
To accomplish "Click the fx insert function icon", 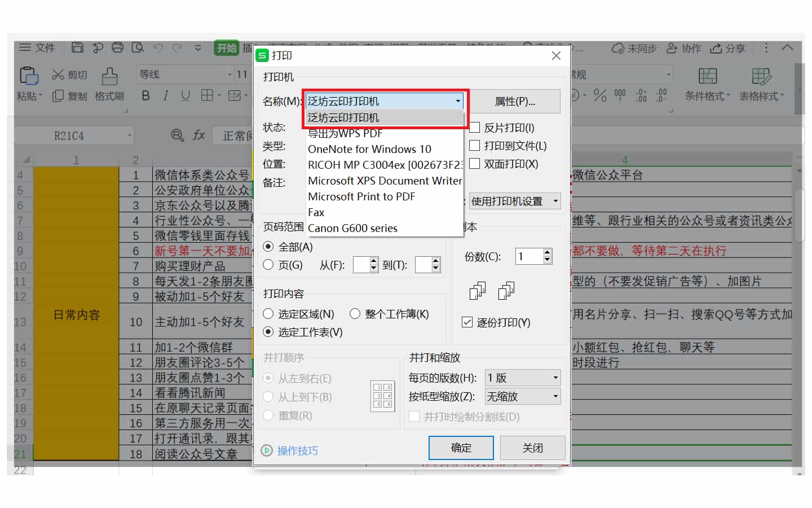I will pyautogui.click(x=198, y=135).
